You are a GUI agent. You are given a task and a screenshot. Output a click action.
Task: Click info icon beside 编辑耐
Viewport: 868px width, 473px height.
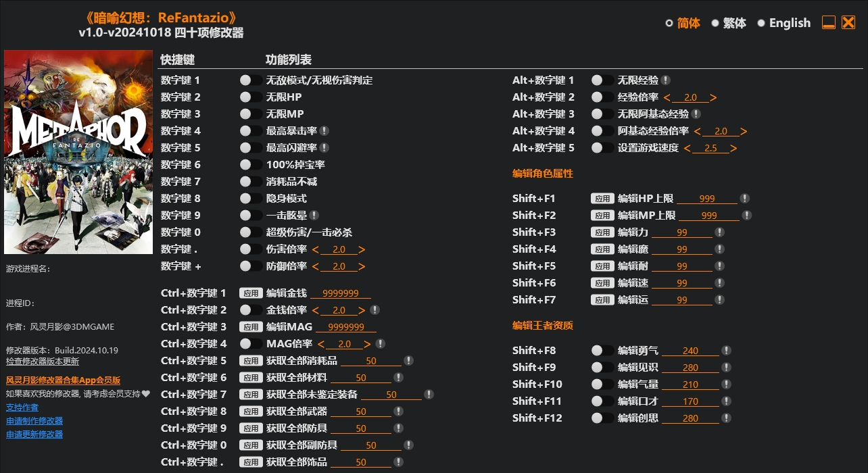[719, 266]
